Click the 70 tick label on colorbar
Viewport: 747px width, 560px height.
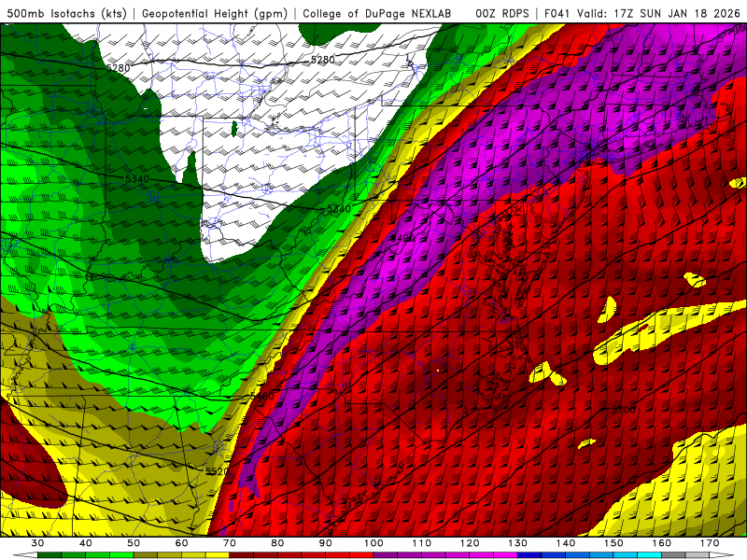230,543
